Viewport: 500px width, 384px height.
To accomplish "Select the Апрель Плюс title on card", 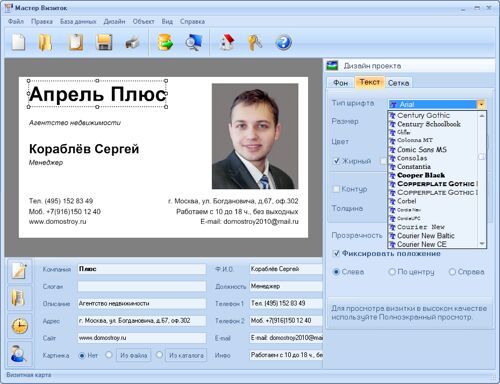I will click(97, 94).
